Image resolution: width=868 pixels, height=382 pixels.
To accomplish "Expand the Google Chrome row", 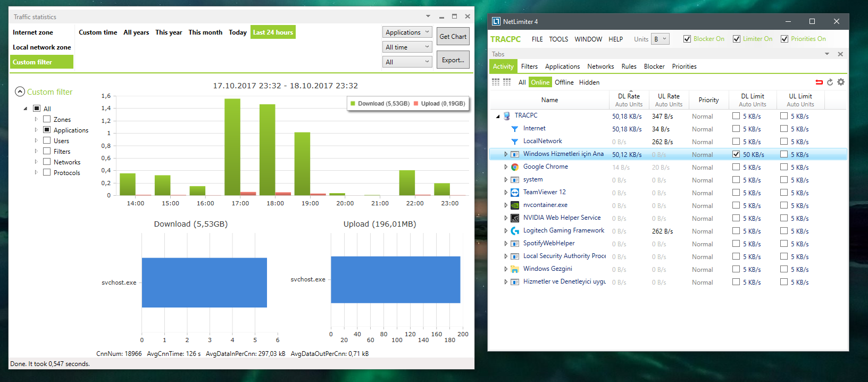I will (x=506, y=167).
